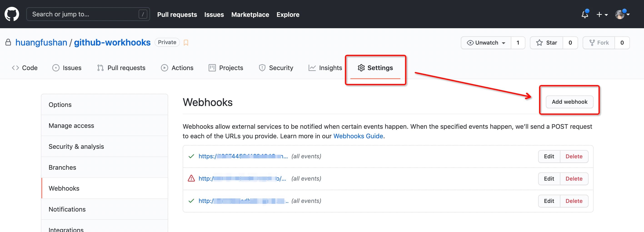
Task: Open Marketplace in top navigation
Action: [x=250, y=15]
